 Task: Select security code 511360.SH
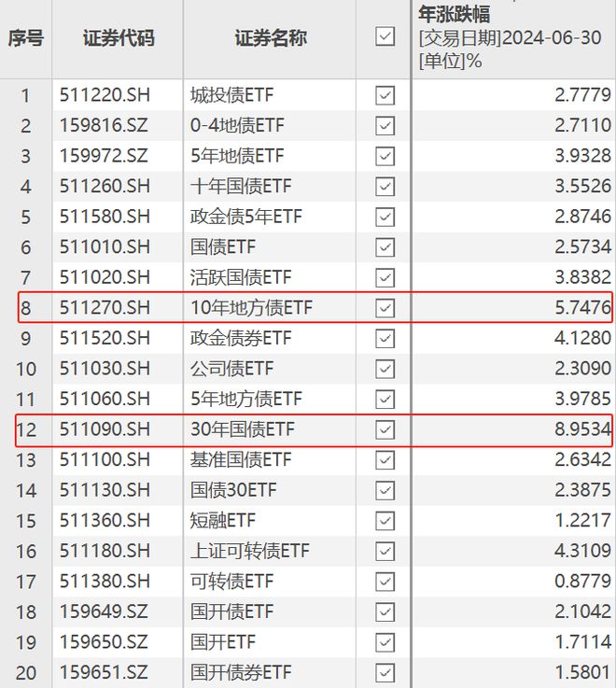[x=105, y=520]
